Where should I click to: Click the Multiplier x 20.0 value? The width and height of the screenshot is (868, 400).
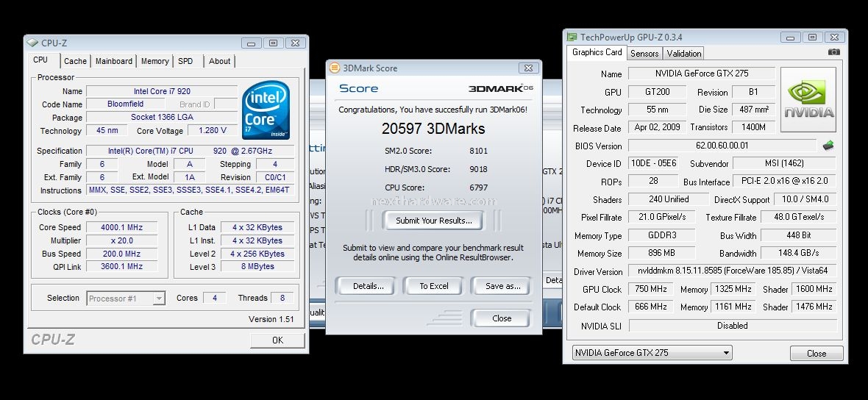coord(122,240)
